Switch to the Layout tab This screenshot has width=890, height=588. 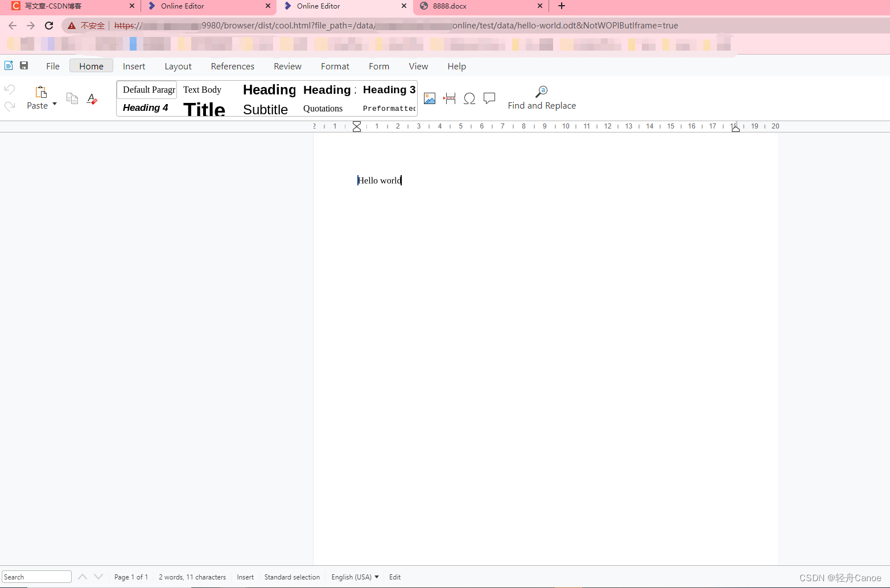click(x=178, y=66)
